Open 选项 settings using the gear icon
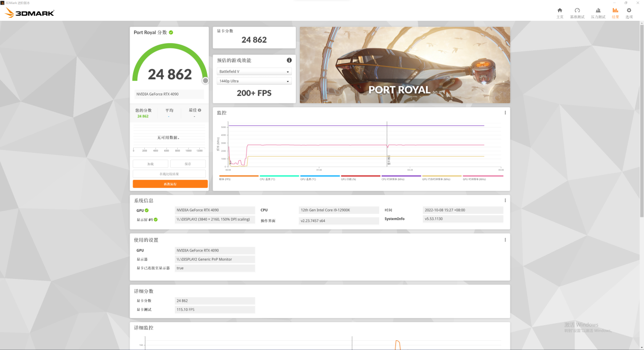Screen dimensions: 644x350 (629, 12)
